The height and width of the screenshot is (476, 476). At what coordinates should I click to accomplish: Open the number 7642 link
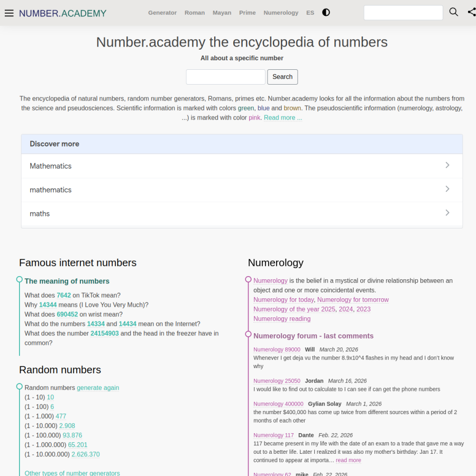[64, 295]
